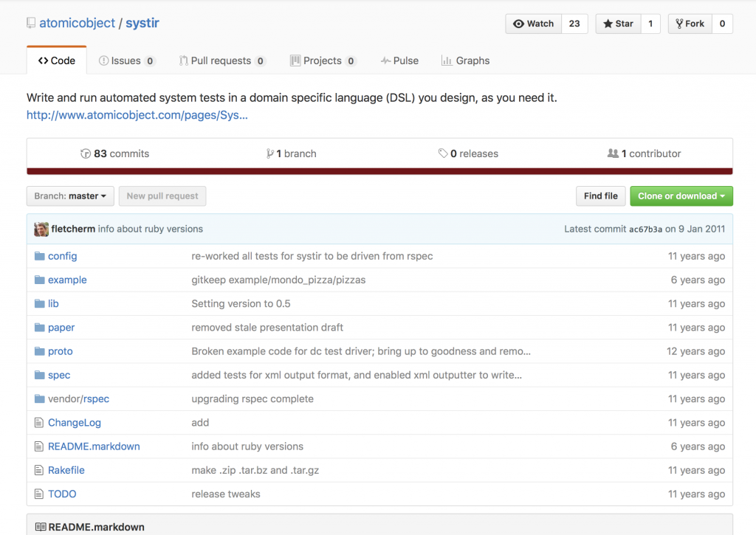Open README.markdown file in the list
Screen dimensions: 756x535
coord(94,446)
